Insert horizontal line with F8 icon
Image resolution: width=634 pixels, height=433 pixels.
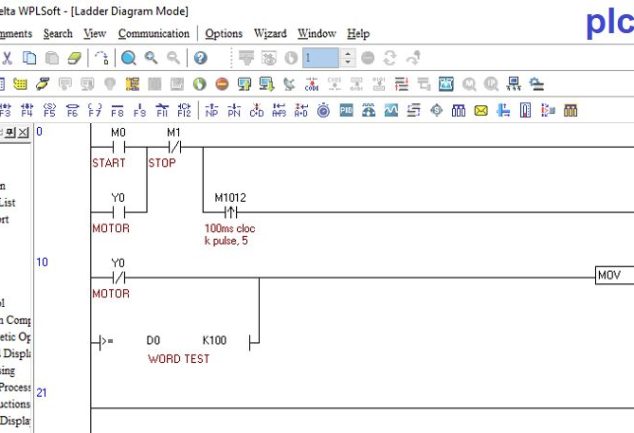coord(117,110)
